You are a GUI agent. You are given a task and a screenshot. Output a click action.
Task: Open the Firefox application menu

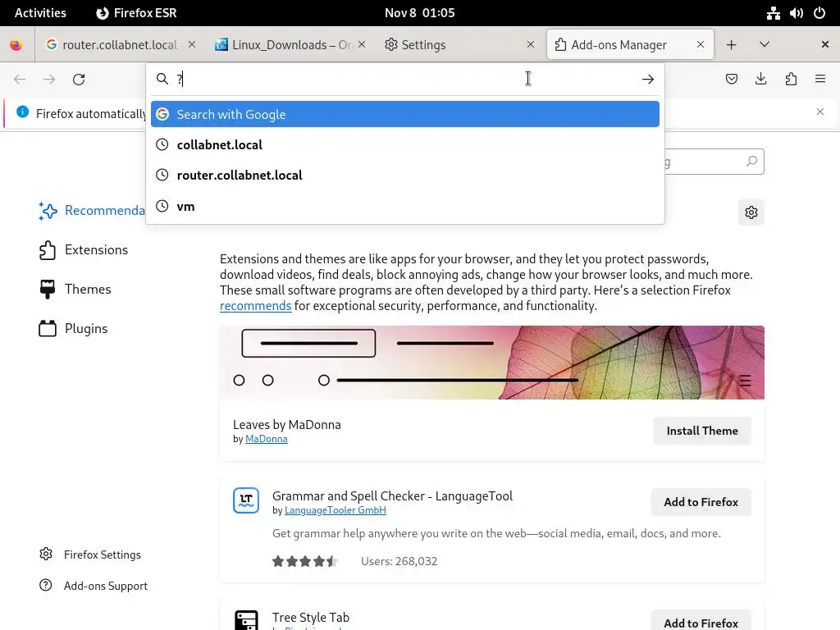pyautogui.click(x=820, y=80)
